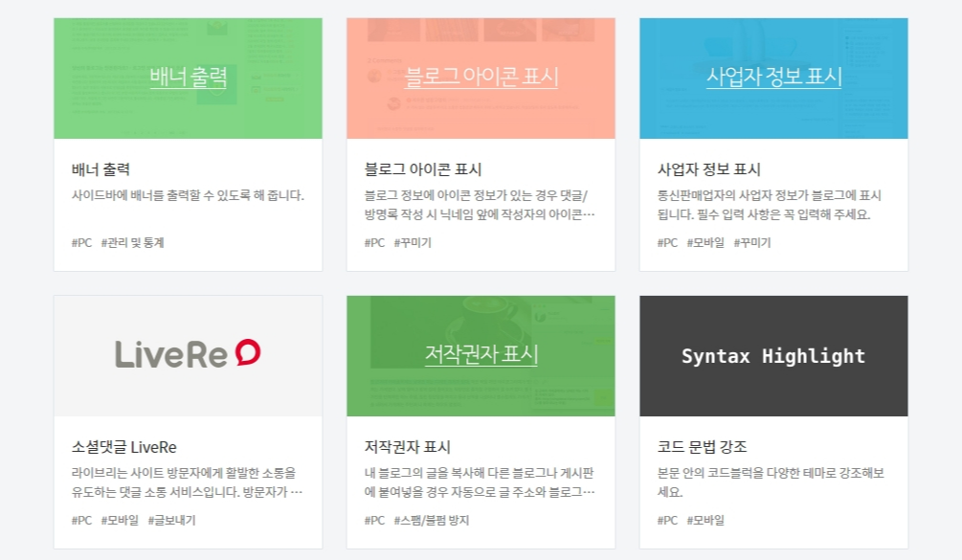Select #스팸/불펌 방지 tag on 저작권자 표시 card
Viewport: 962px width, 560px height.
[x=432, y=520]
